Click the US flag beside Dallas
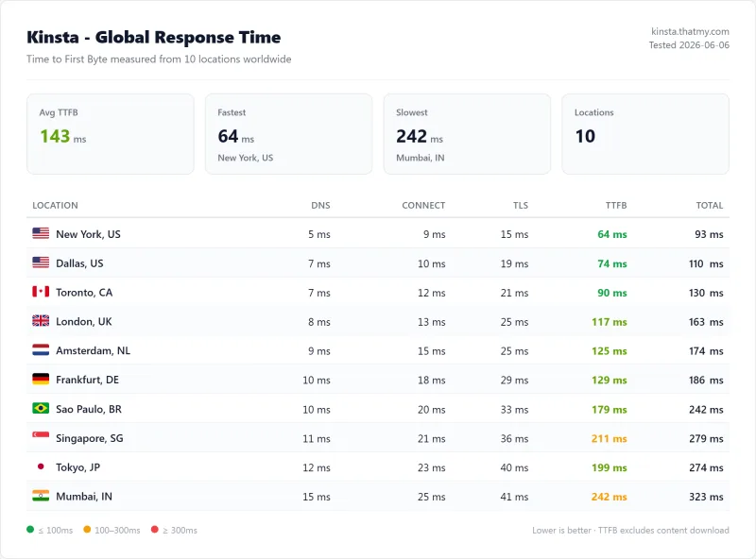756x559 pixels. (41, 263)
